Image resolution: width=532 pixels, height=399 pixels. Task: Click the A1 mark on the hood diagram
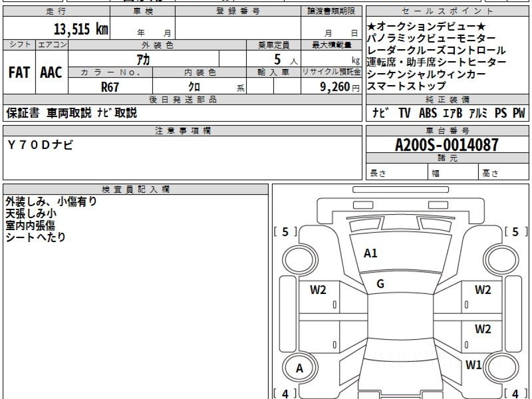(370, 254)
